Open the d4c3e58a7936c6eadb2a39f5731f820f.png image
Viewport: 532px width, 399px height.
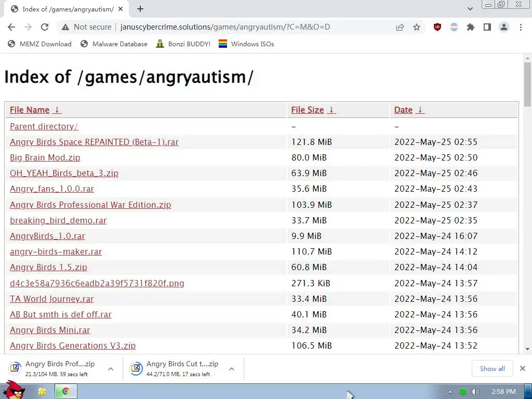97,283
